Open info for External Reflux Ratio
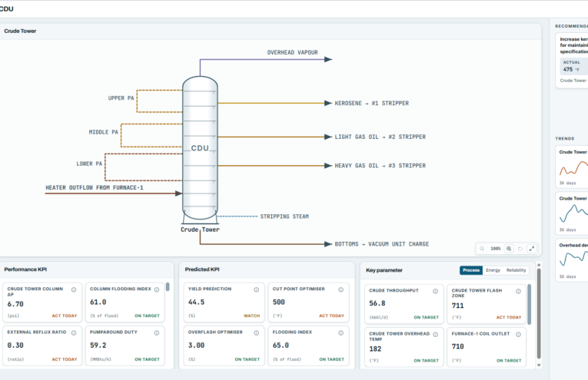 point(74,333)
